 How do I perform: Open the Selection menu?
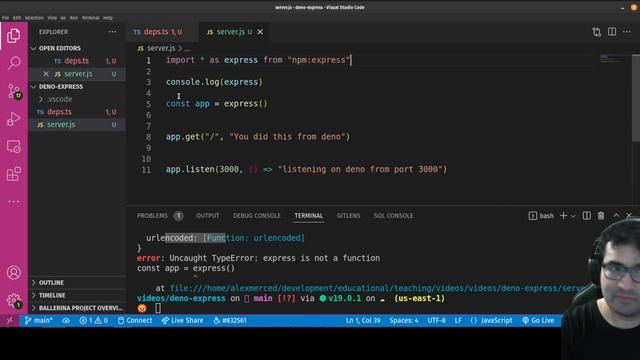(34, 18)
